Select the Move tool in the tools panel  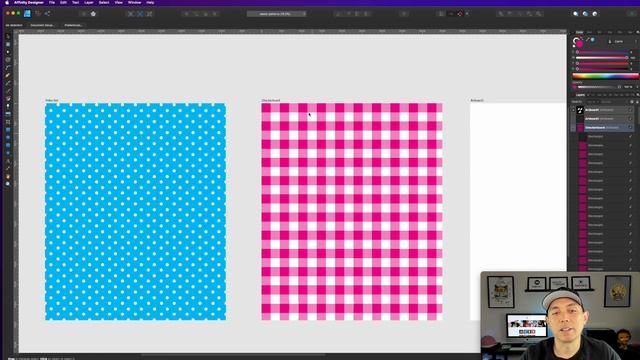click(8, 36)
